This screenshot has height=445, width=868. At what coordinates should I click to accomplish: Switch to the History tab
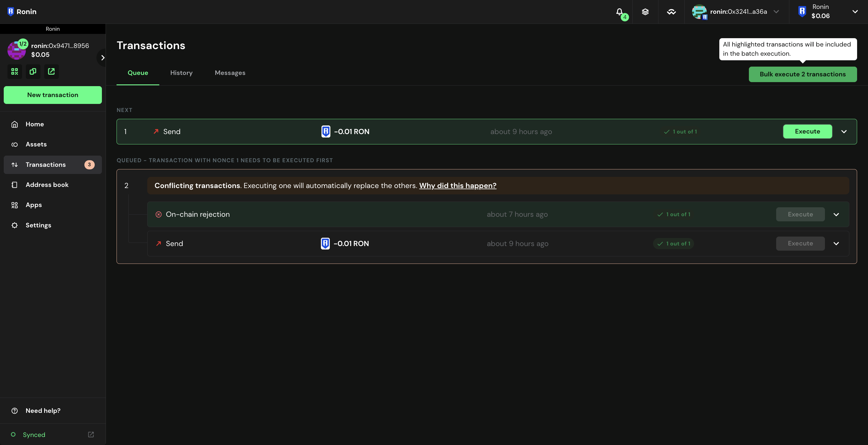click(181, 73)
